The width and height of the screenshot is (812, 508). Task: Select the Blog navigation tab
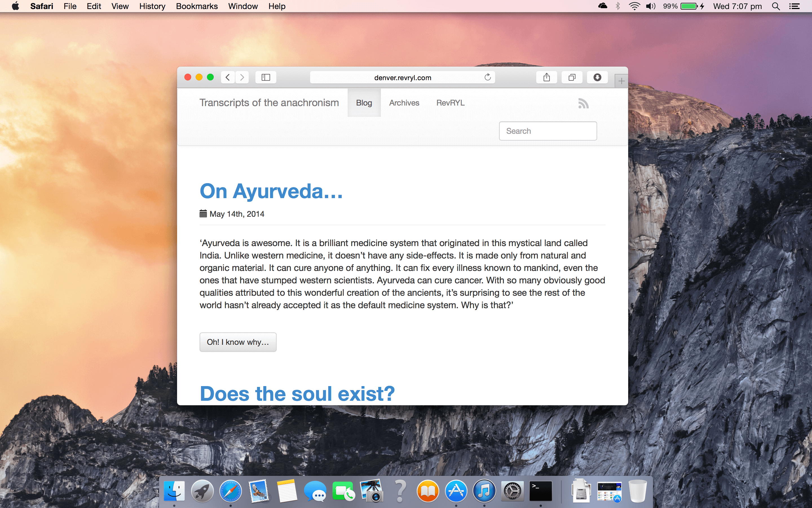[364, 103]
